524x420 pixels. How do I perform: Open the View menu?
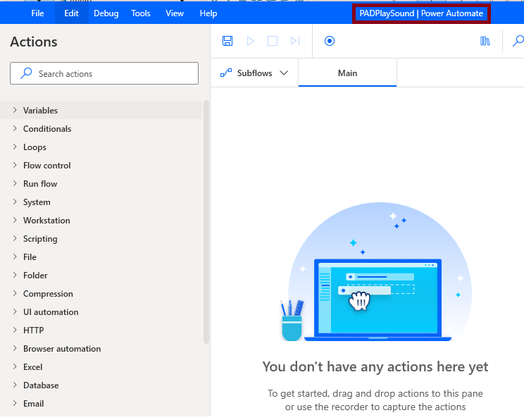(x=175, y=13)
